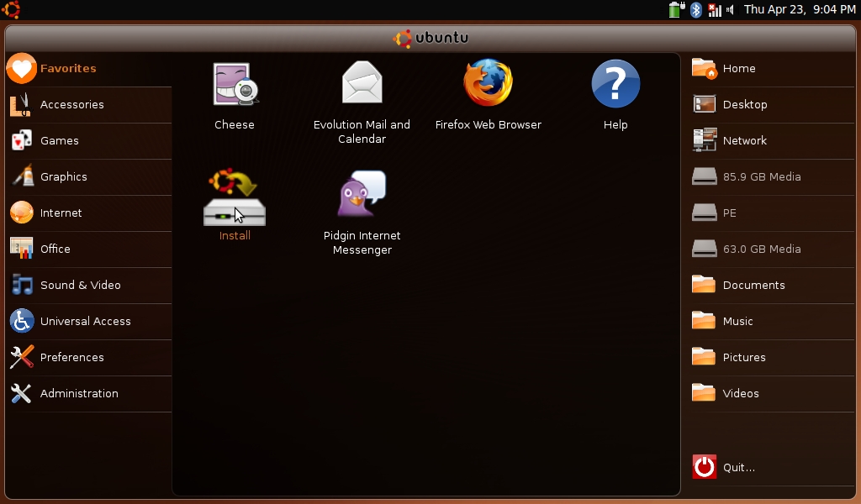Open the network manager panel icon

click(714, 10)
